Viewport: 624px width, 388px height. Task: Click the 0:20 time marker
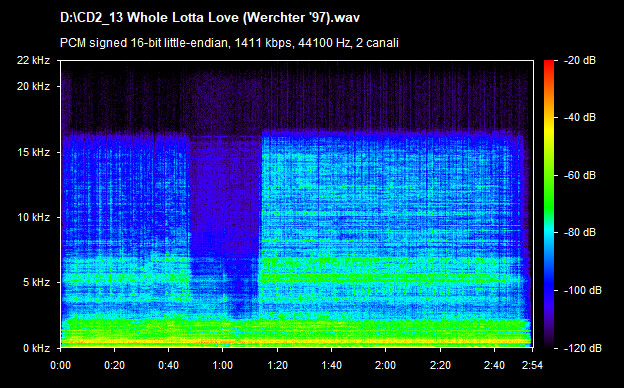pyautogui.click(x=115, y=365)
